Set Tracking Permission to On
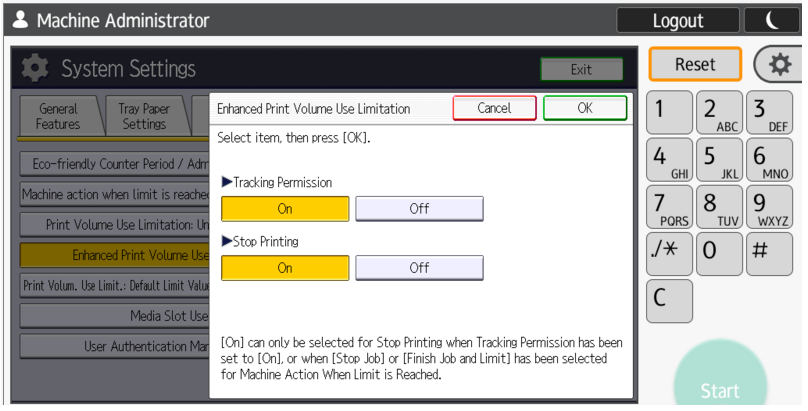 285,209
